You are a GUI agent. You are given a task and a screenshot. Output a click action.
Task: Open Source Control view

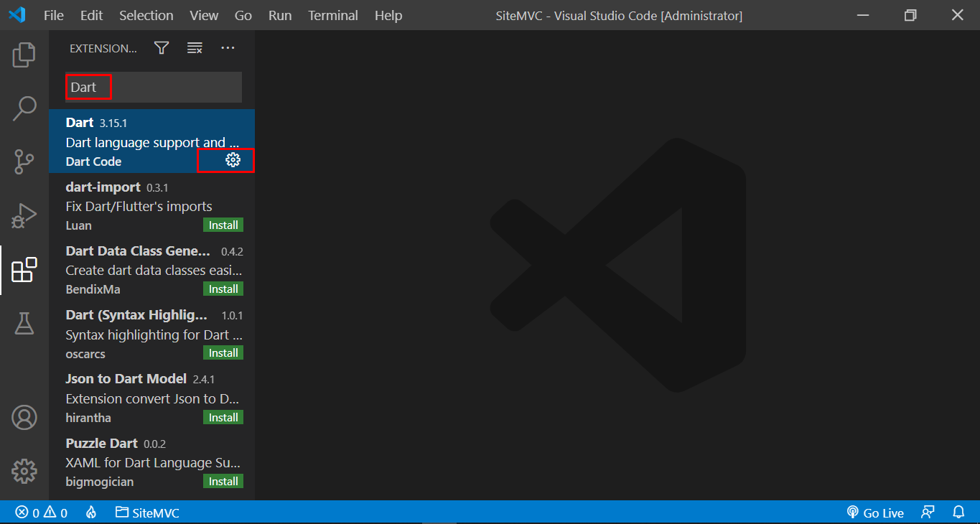[24, 162]
